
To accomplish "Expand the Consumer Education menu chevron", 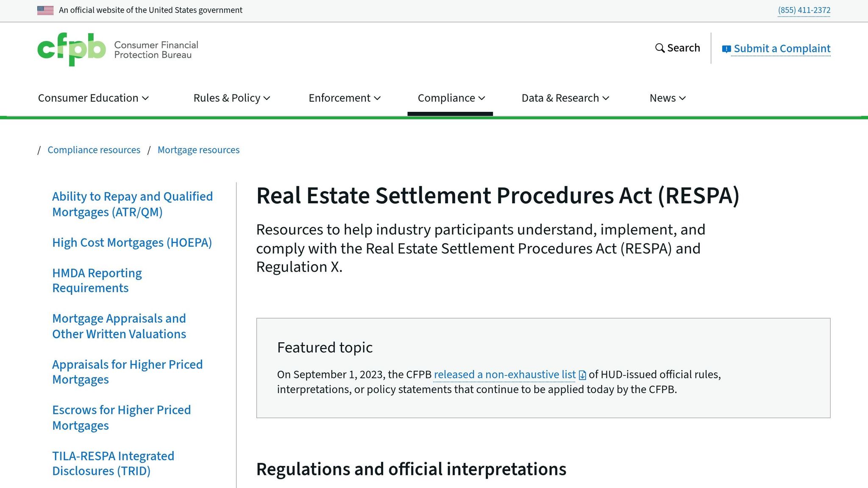I will pos(145,98).
